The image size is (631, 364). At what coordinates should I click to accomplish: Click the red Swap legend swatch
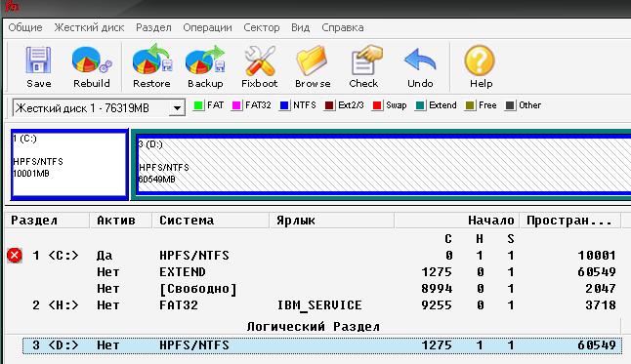click(377, 105)
